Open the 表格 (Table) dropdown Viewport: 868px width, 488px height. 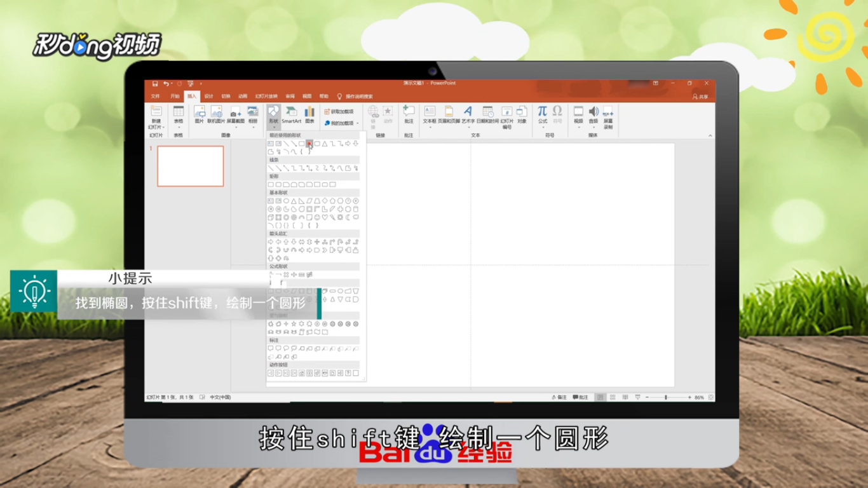(x=179, y=116)
